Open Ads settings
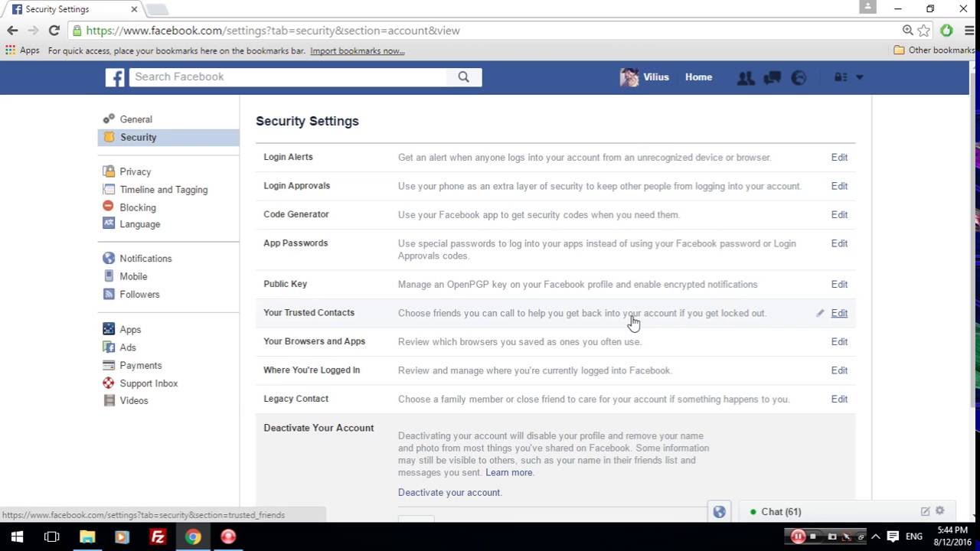Screen dimensions: 980x551 [x=128, y=347]
